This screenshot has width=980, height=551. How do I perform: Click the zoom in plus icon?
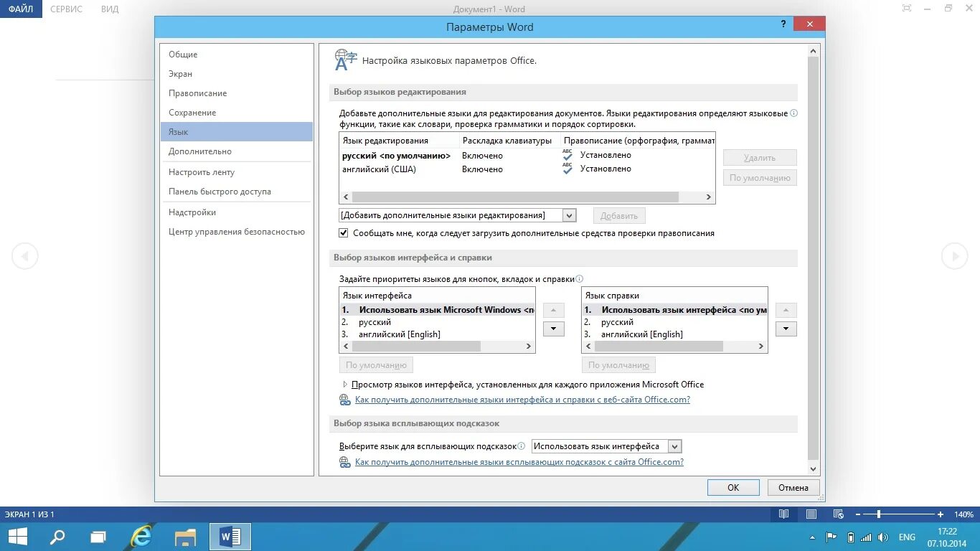coord(941,514)
